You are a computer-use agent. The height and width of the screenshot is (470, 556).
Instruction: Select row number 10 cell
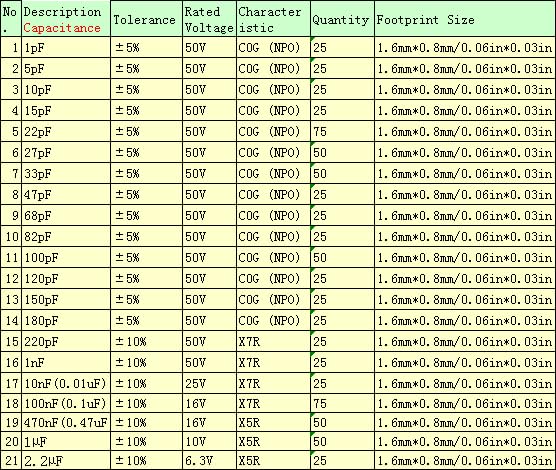[11, 237]
